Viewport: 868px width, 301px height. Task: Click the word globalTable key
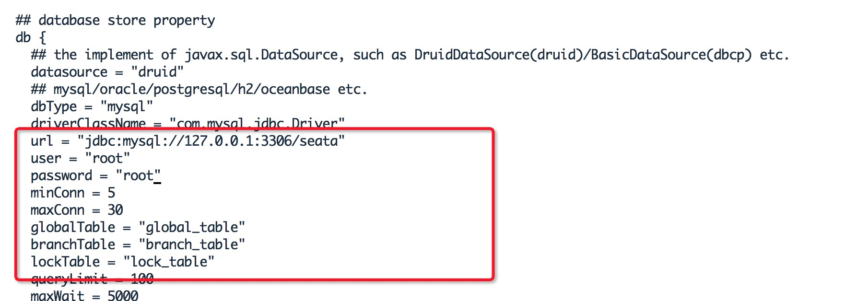point(73,227)
